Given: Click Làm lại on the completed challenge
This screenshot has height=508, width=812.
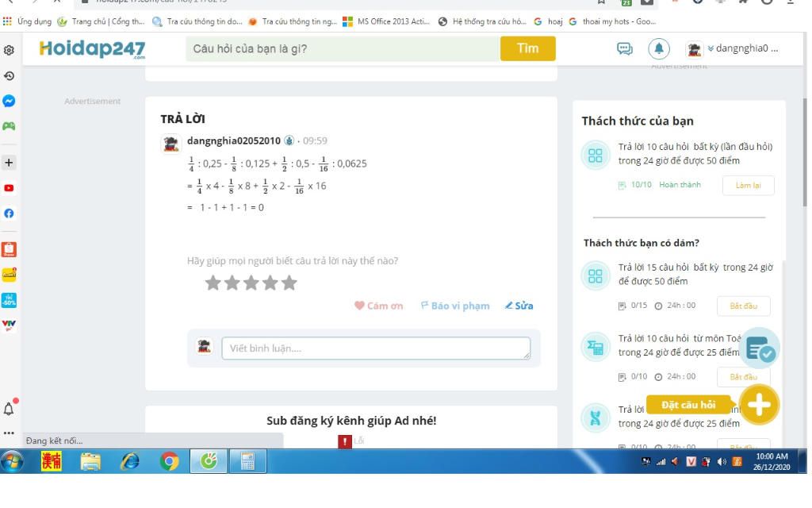Looking at the screenshot, I should [x=749, y=185].
